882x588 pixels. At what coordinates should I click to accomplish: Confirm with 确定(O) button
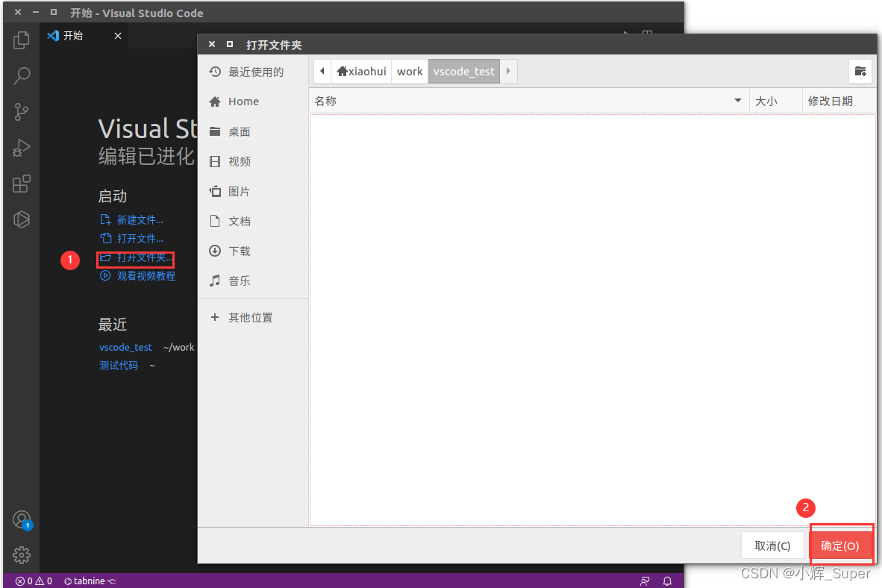coord(839,545)
